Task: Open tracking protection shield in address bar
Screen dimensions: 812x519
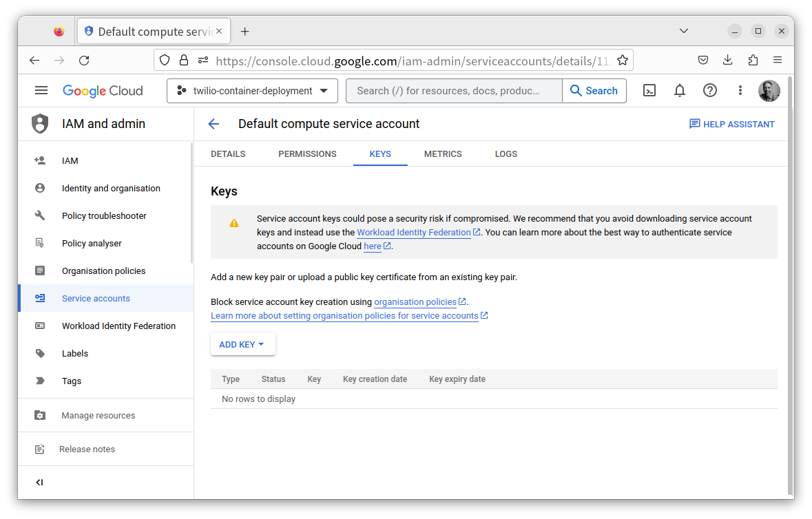Action: coord(165,61)
